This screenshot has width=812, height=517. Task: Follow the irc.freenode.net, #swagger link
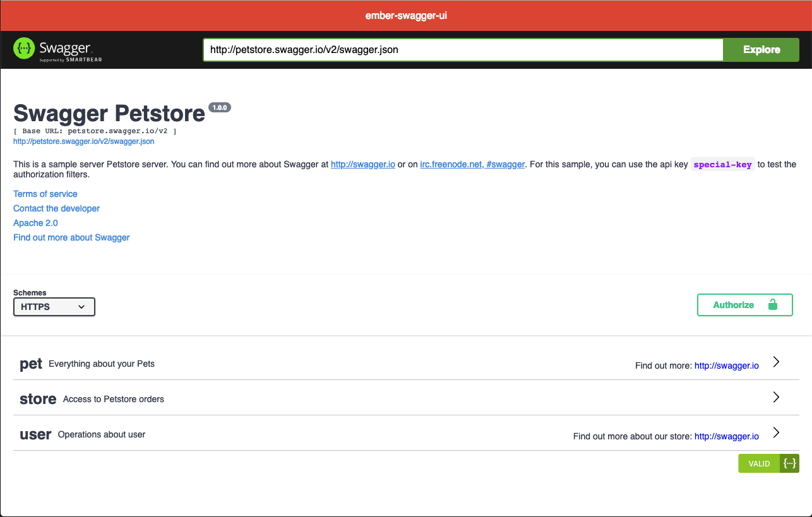pos(472,164)
